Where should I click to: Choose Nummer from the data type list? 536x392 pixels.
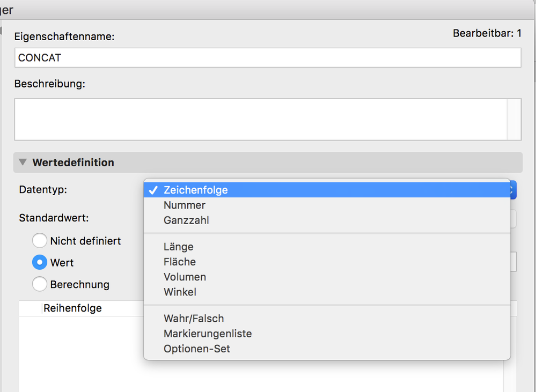tap(185, 205)
